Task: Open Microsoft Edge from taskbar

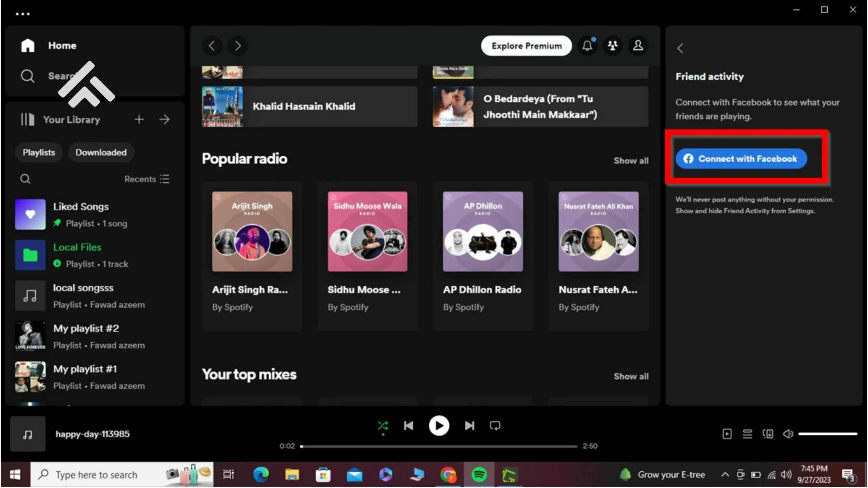Action: [261, 475]
